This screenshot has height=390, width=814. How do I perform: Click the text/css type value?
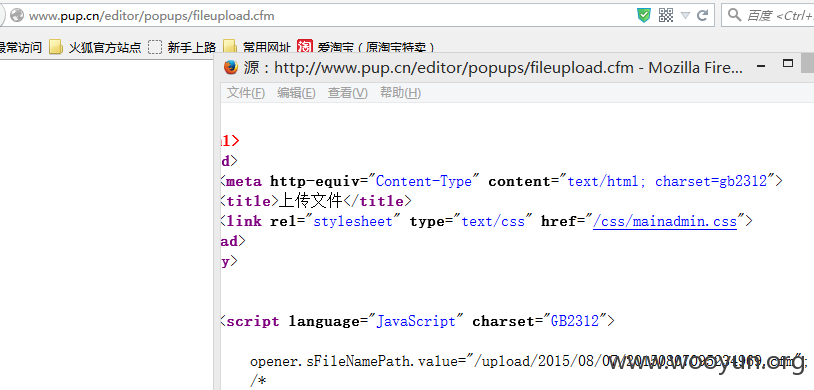pyautogui.click(x=493, y=222)
